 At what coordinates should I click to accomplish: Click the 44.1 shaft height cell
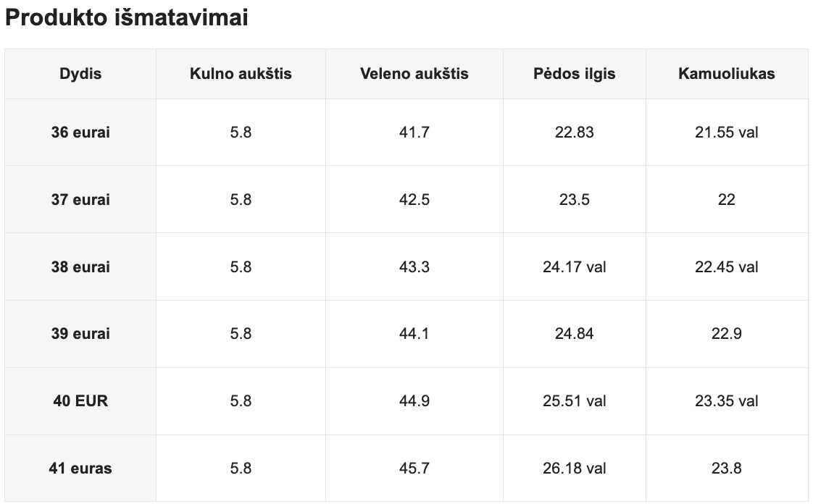click(414, 334)
